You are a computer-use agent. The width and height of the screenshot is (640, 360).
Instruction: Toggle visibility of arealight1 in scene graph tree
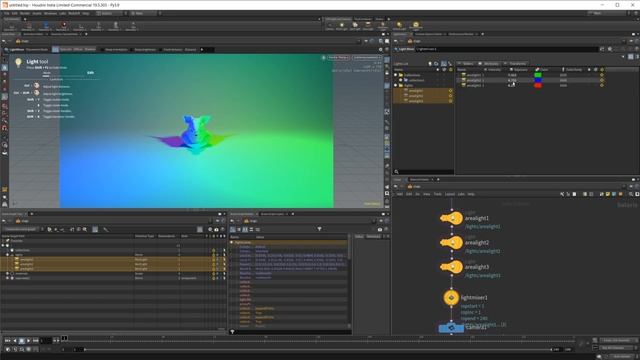coord(213,259)
